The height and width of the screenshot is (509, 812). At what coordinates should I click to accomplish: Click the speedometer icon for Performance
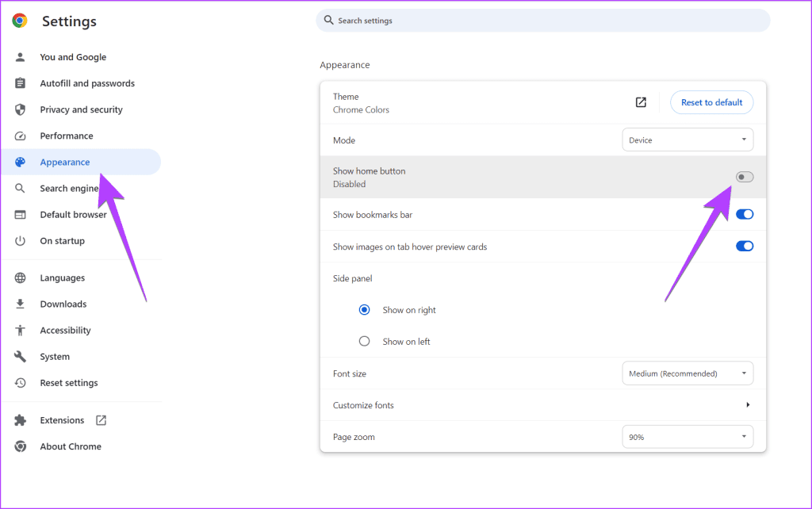point(21,136)
